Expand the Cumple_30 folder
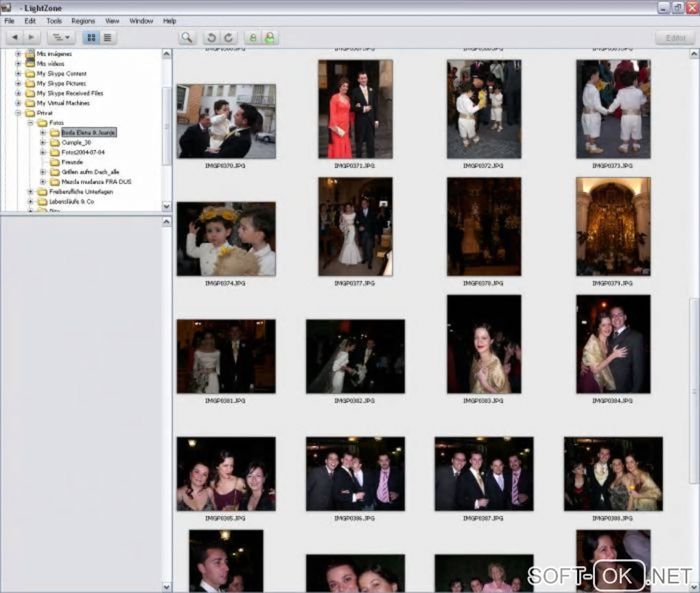The height and width of the screenshot is (593, 700). tap(43, 142)
